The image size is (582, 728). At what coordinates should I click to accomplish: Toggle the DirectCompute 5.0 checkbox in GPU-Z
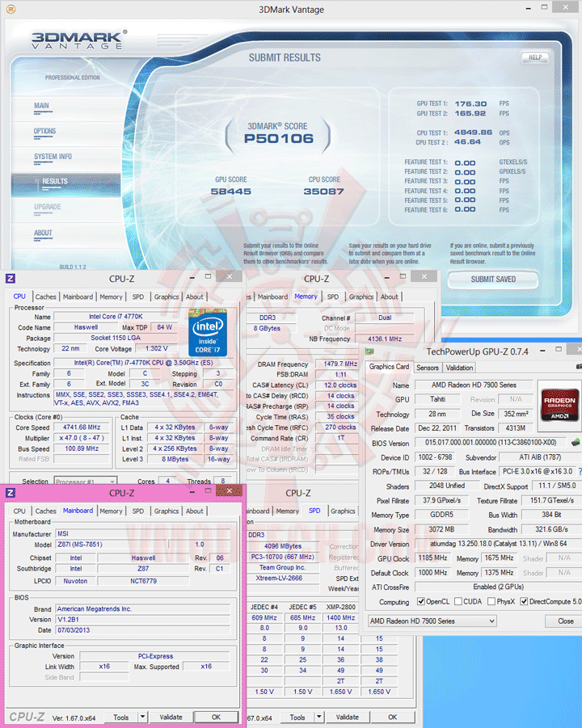[524, 602]
